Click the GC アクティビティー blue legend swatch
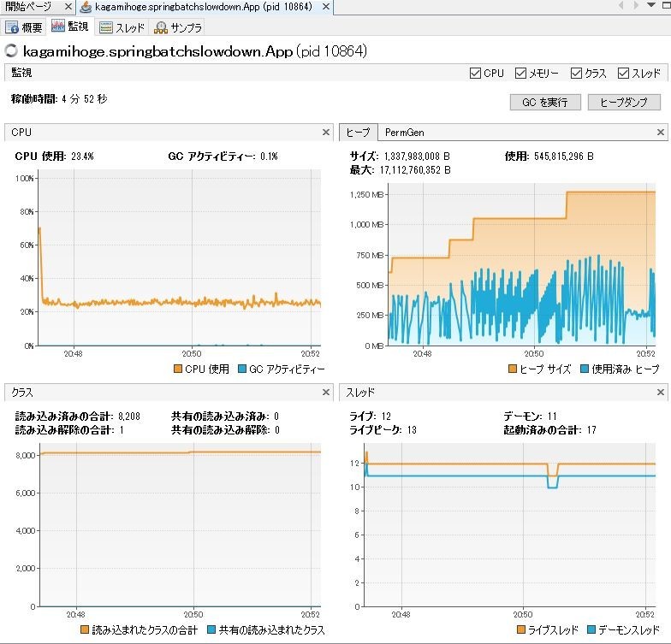 point(241,369)
